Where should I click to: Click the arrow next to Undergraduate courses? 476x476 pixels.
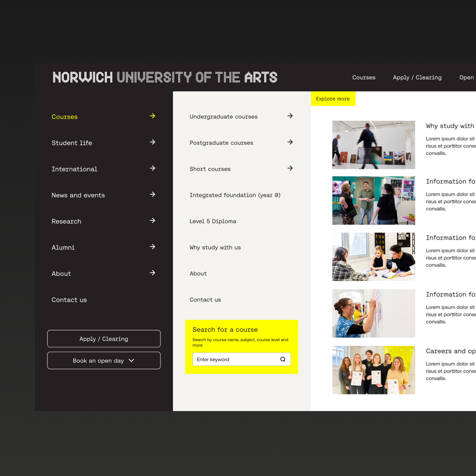point(290,116)
